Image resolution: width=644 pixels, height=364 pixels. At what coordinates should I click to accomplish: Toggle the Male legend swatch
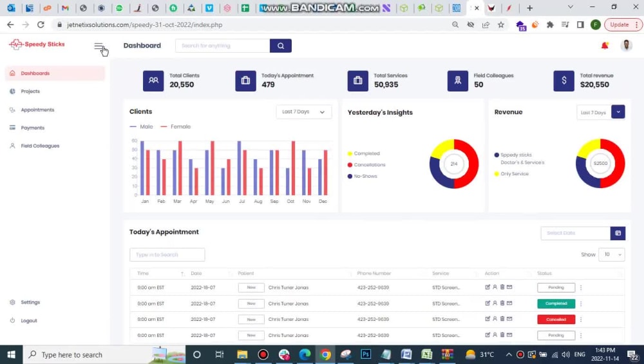coord(133,126)
